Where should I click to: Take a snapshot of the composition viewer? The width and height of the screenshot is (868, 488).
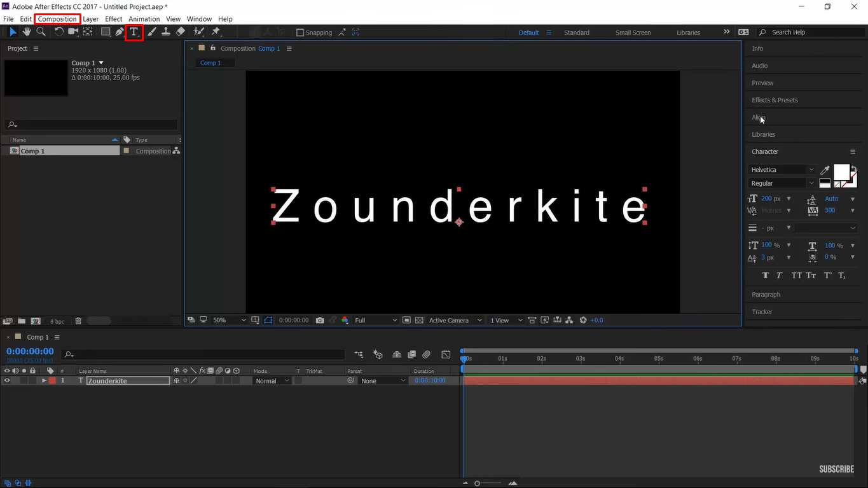[320, 320]
